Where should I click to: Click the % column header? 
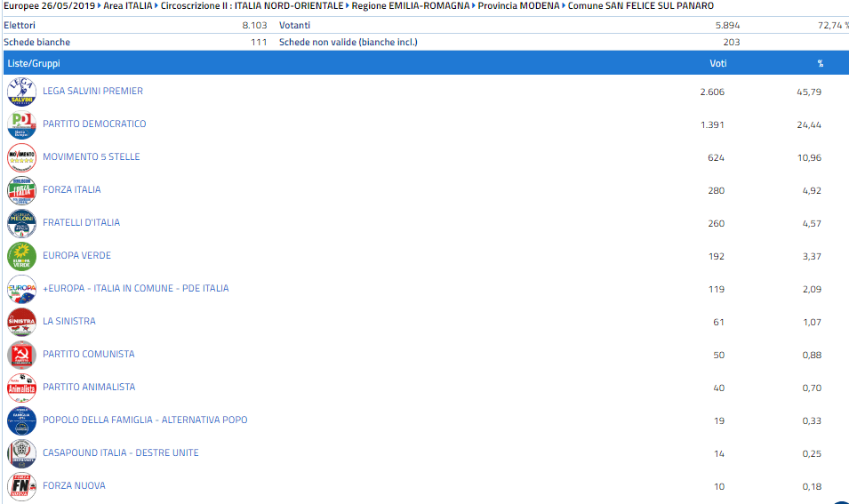[821, 63]
